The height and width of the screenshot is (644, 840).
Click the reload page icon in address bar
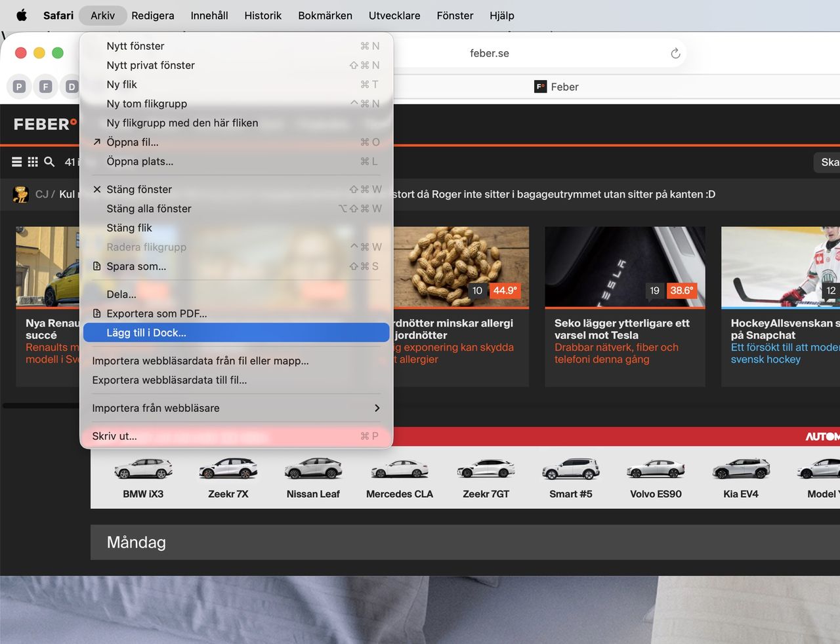675,53
